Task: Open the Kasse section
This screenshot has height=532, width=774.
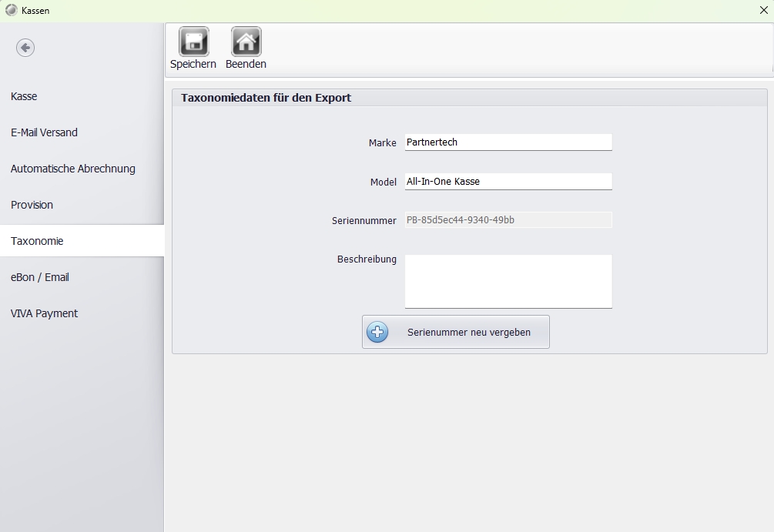Action: click(x=24, y=96)
